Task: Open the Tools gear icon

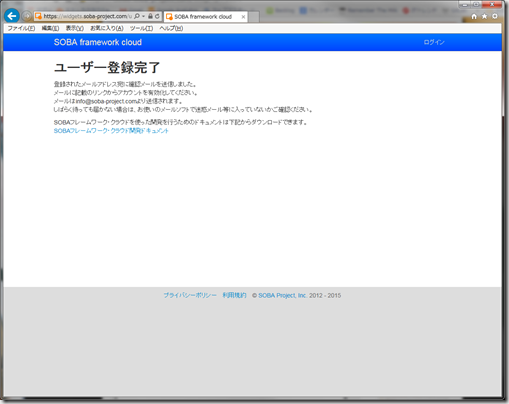Action: tap(495, 16)
